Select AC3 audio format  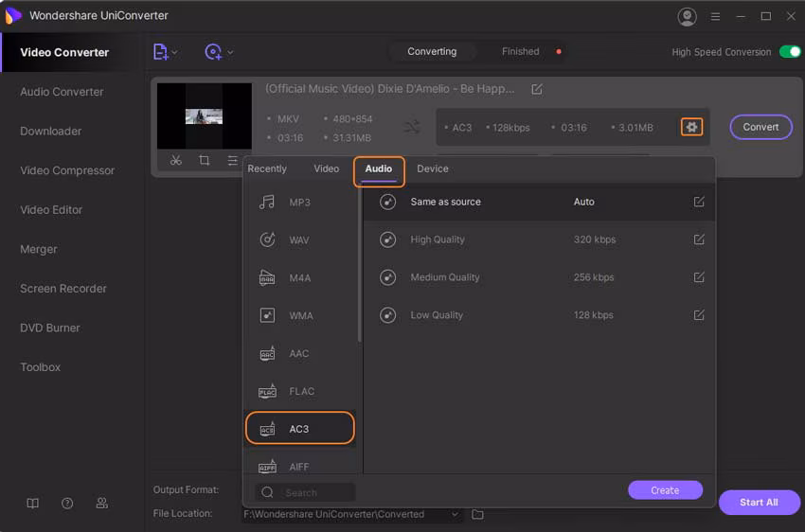click(300, 429)
